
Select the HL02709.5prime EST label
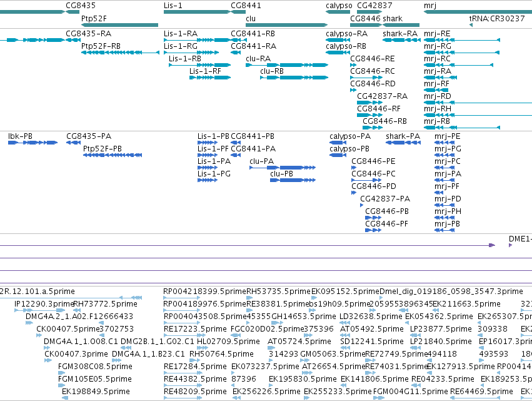(x=228, y=341)
